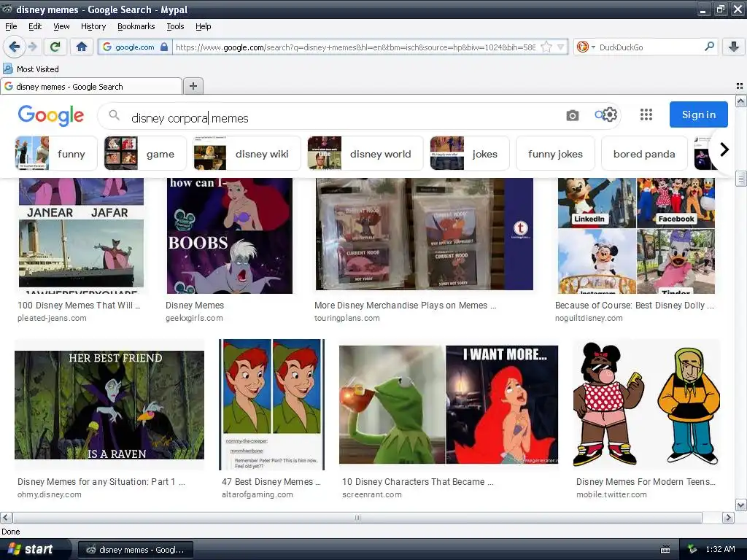Open 100 Disney Memes That Will link
Screen dimensions: 747x560
tap(79, 306)
